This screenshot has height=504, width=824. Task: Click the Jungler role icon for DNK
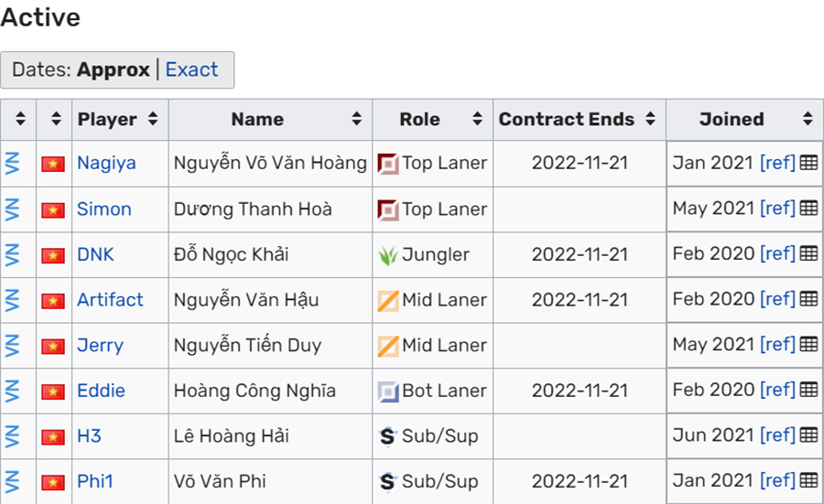click(x=388, y=255)
